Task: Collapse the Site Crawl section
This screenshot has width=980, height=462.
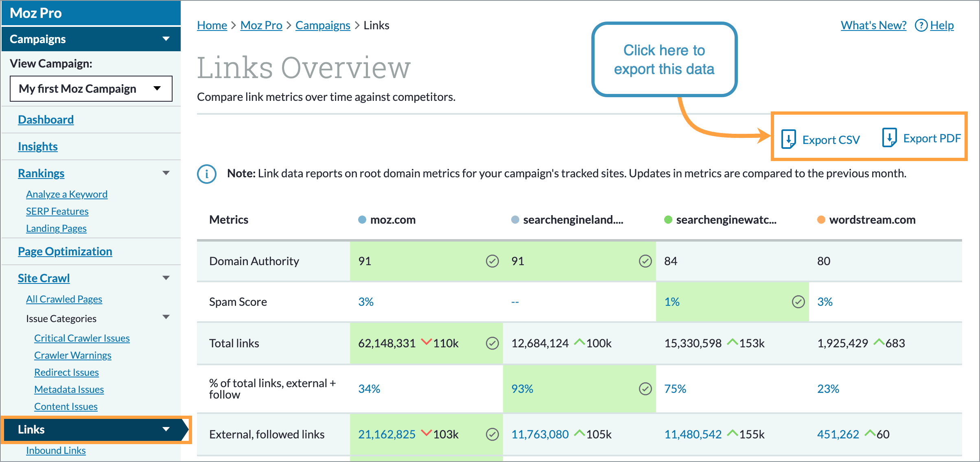Action: [166, 277]
